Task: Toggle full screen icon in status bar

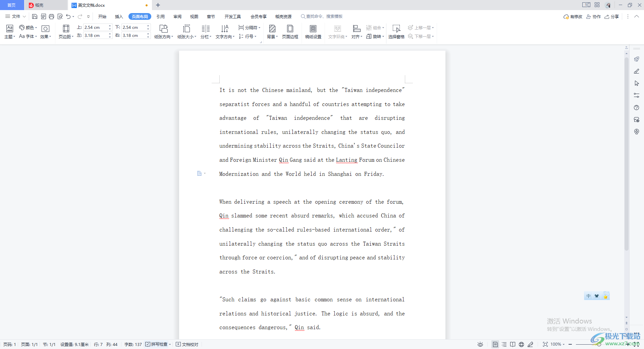Action: click(636, 344)
